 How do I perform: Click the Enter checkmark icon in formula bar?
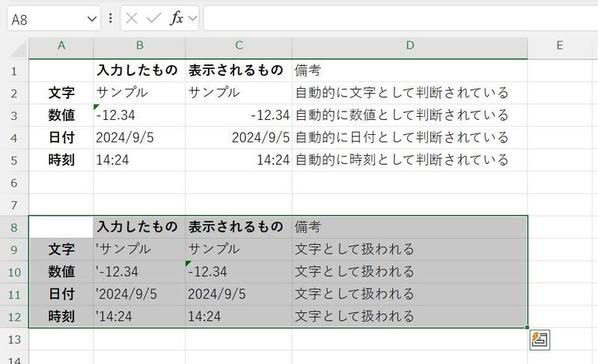pyautogui.click(x=154, y=18)
